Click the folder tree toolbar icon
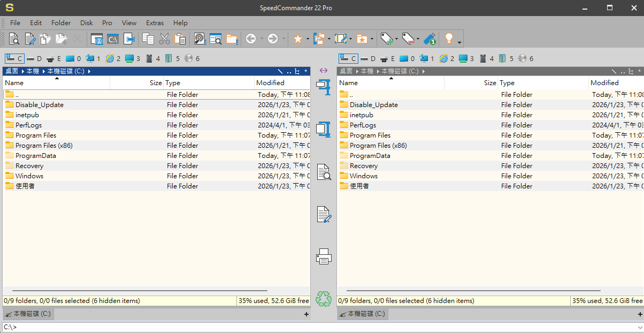Viewport: 644px width, 333px height. [319, 39]
